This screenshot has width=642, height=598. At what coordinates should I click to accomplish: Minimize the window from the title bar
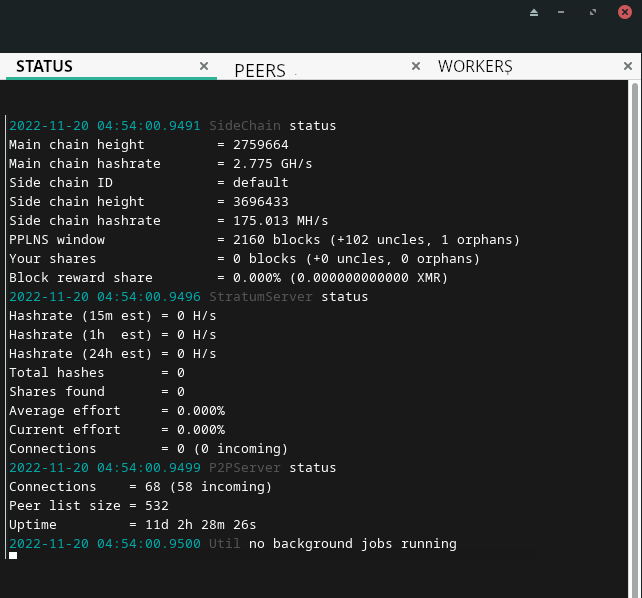point(561,12)
